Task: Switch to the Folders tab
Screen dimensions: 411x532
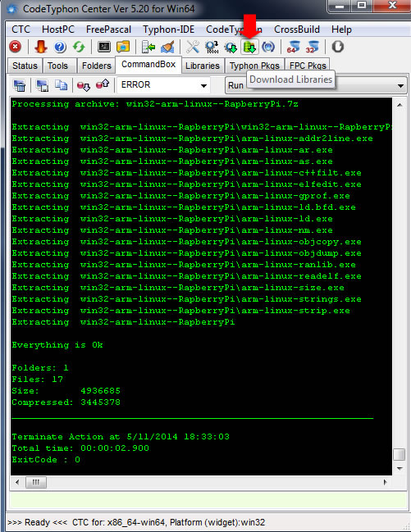Action: (x=97, y=66)
